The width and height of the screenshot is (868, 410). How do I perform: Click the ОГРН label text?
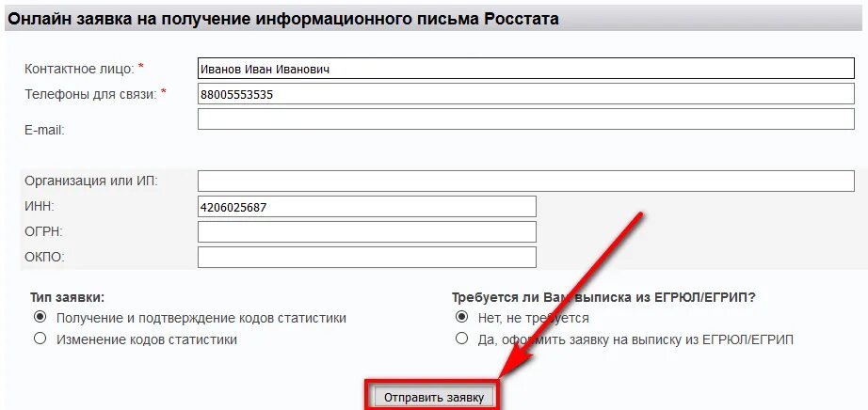pyautogui.click(x=43, y=232)
